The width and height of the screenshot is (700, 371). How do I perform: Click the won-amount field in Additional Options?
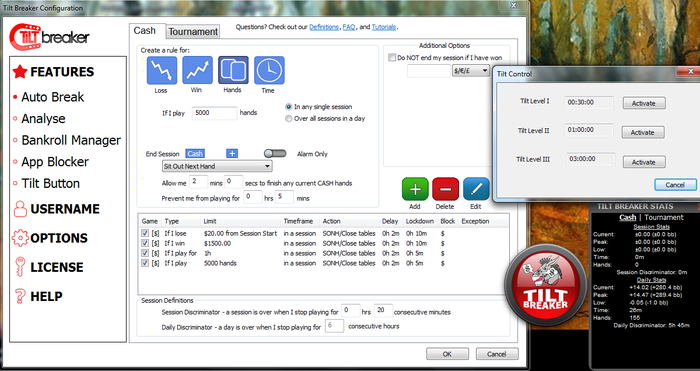click(x=429, y=71)
